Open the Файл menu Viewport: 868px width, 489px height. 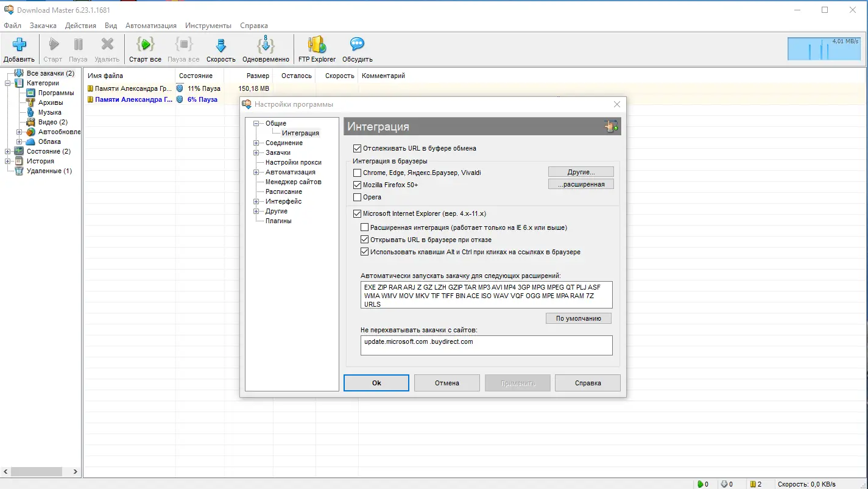(12, 26)
